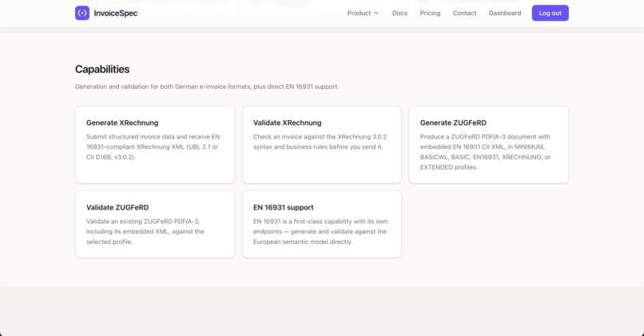Click the 'Produce a ZUGFeRD PDF/A-3 document' description
644x336 pixels.
[x=486, y=152]
